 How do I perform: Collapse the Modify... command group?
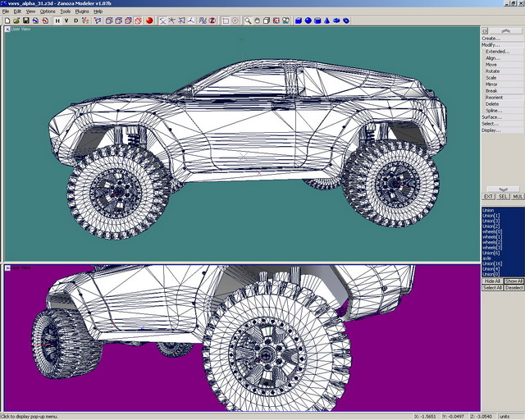pos(491,45)
